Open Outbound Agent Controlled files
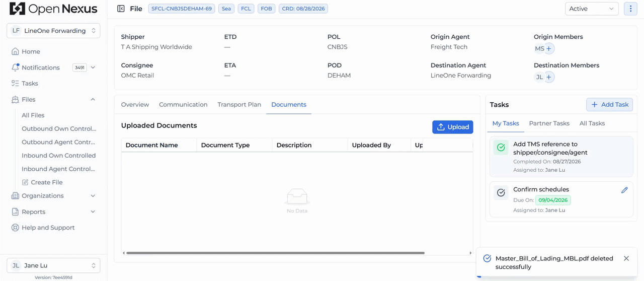The width and height of the screenshot is (644, 281). [58, 142]
